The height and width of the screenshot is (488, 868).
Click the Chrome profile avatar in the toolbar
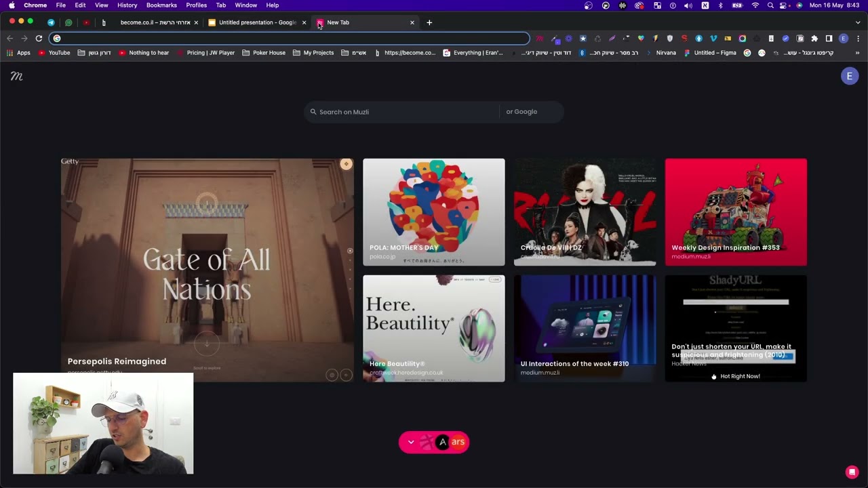click(x=844, y=39)
